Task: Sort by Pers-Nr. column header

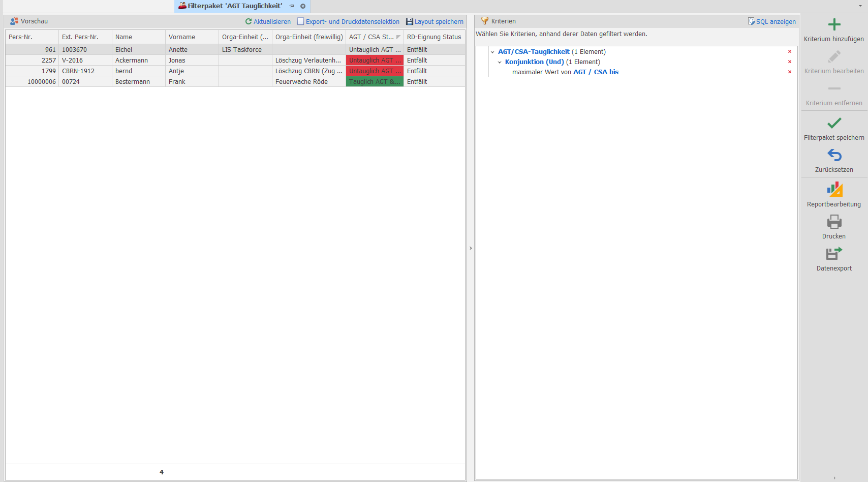Action: point(32,37)
